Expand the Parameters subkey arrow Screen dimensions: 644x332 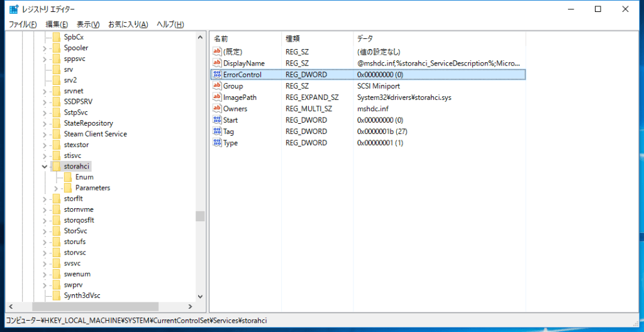tap(56, 188)
